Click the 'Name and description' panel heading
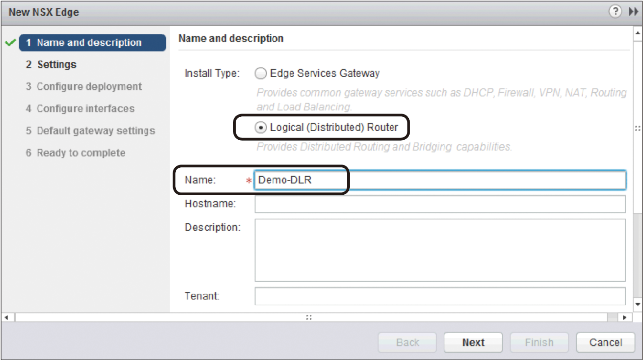Image resolution: width=644 pixels, height=362 pixels. click(231, 38)
